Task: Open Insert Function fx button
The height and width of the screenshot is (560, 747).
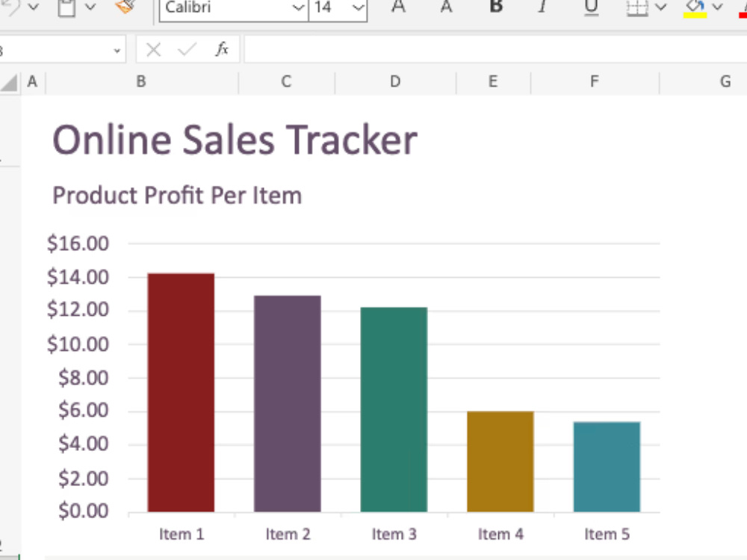Action: point(222,49)
